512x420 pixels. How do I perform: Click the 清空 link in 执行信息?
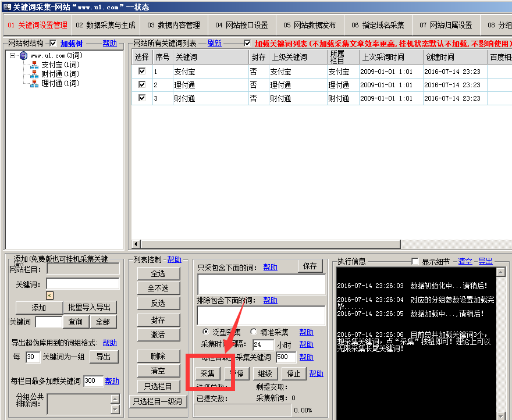click(x=465, y=261)
